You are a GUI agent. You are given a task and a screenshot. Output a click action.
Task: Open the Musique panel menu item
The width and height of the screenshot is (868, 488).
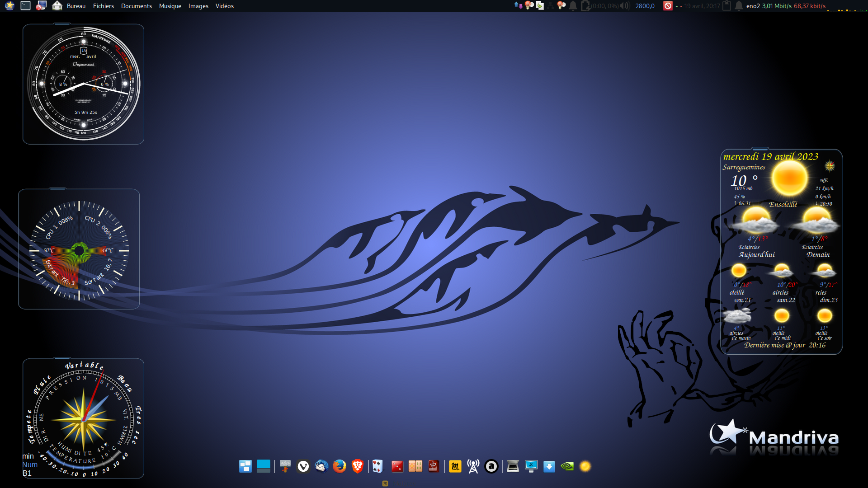coord(170,6)
